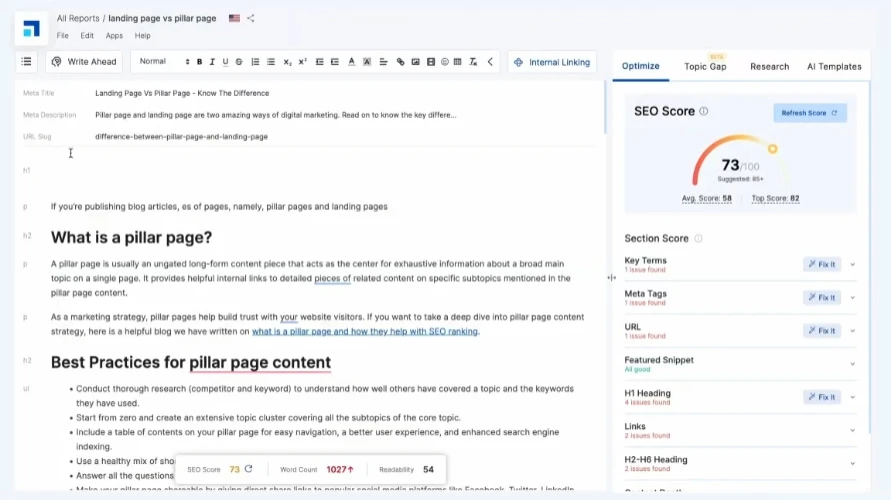
Task: Click Fix It for H1 Heading
Action: (822, 397)
